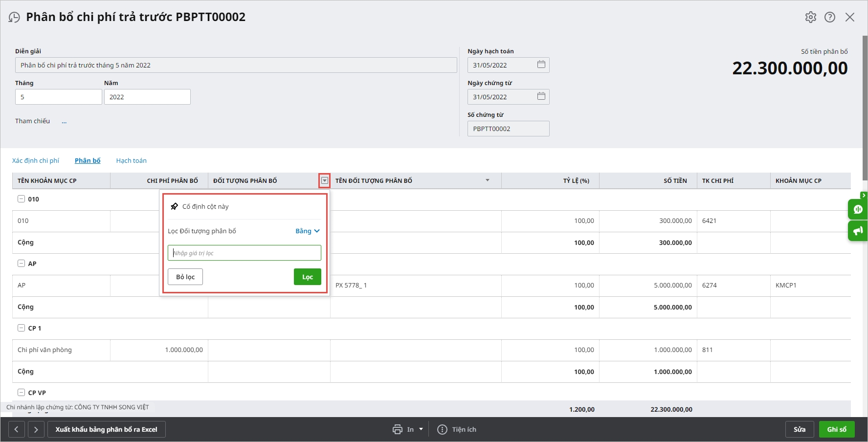Expand the In print options arrow
This screenshot has width=868, height=442.
(421, 429)
